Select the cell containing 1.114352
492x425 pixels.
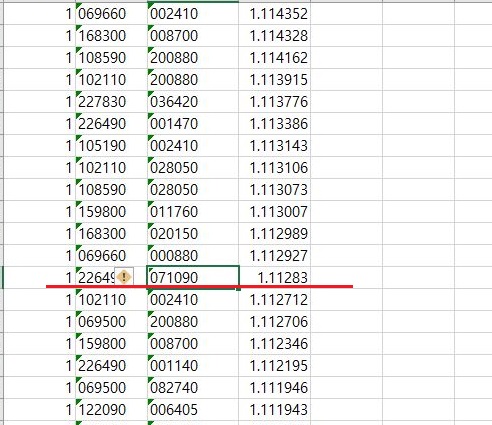coord(275,14)
